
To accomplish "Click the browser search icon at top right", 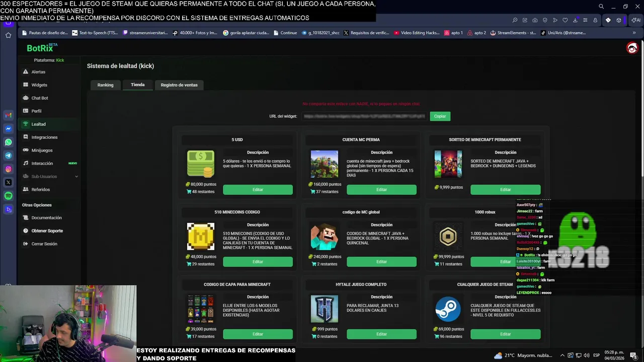I will pyautogui.click(x=601, y=7).
